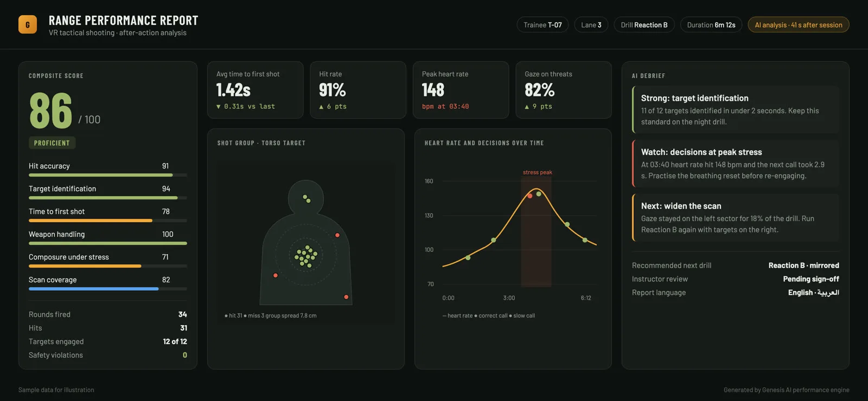Open the Strong: target identification debrief card

pos(736,109)
